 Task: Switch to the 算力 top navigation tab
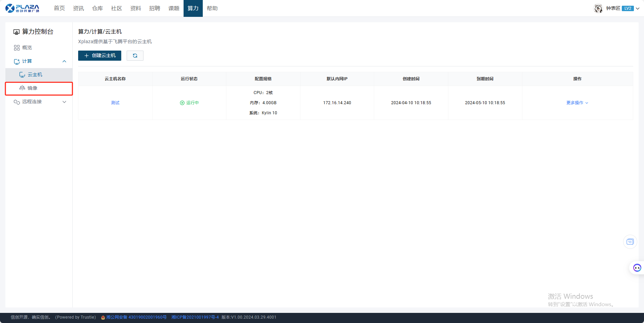[x=193, y=8]
